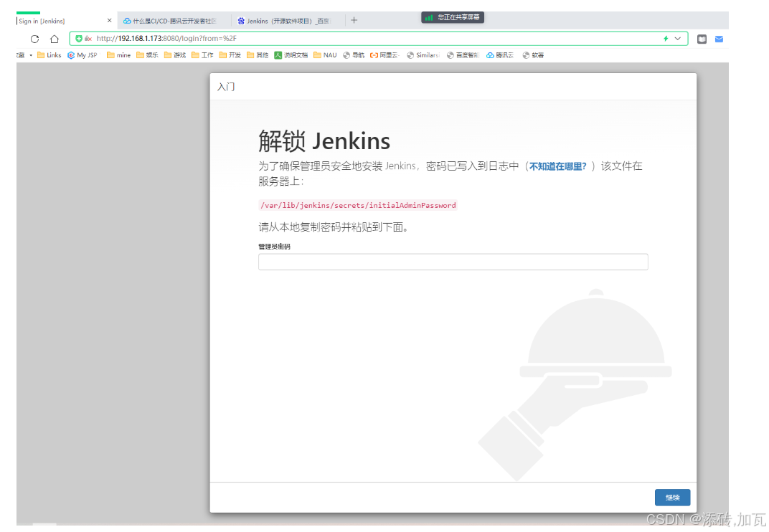Open the 娱乐 bookmark folder
The image size is (769, 532).
[x=147, y=55]
